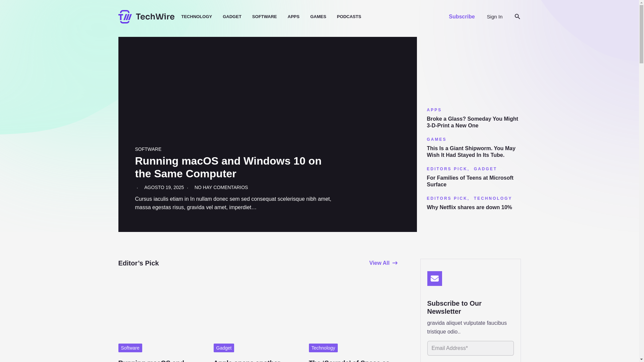Viewport: 644px width, 362px height.
Task: Click the TechWire logo
Action: click(146, 17)
